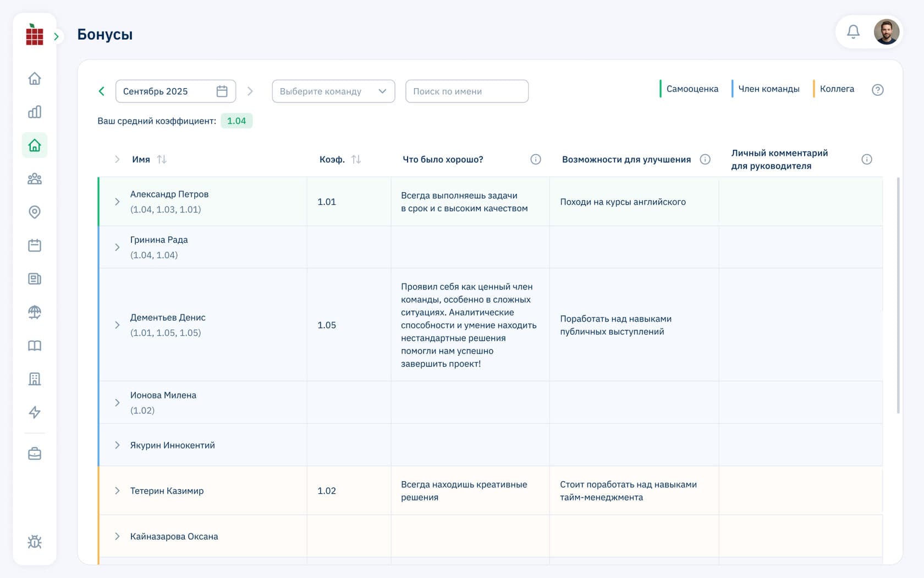The width and height of the screenshot is (924, 578).
Task: Show info for Возможности для улучшения
Action: pyautogui.click(x=705, y=159)
